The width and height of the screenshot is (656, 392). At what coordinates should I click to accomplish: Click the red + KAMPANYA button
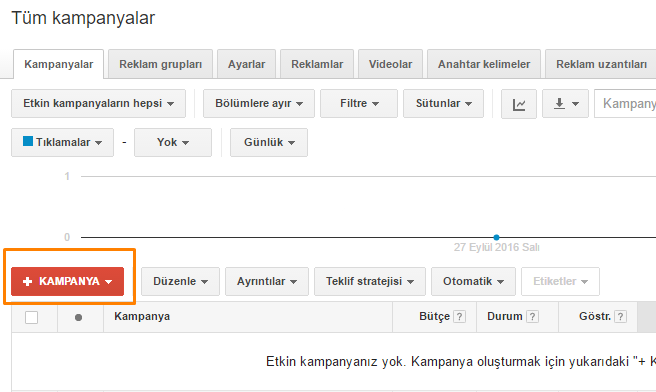(67, 282)
